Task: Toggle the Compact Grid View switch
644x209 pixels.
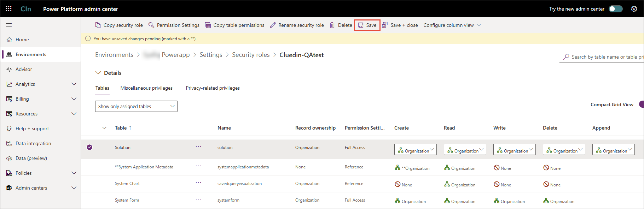Action: pyautogui.click(x=641, y=104)
